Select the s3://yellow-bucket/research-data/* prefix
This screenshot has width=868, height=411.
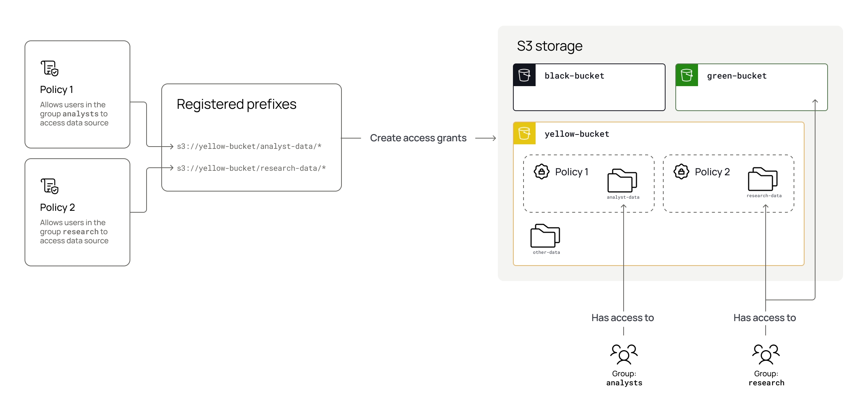click(251, 168)
